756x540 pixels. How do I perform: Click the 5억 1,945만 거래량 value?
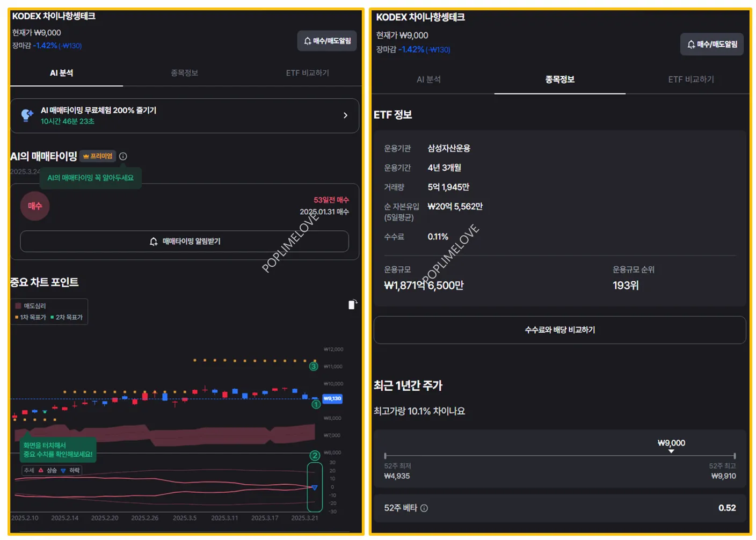pyautogui.click(x=448, y=187)
